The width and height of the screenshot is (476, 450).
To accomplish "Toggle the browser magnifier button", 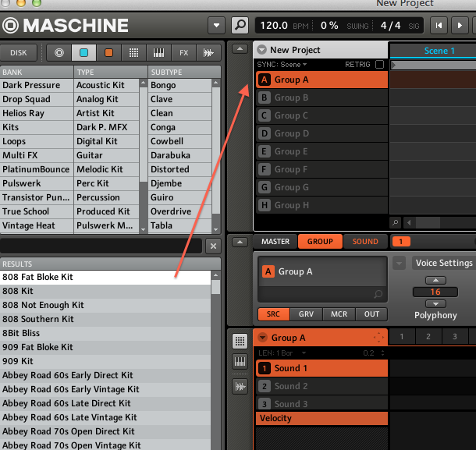I will [240, 26].
